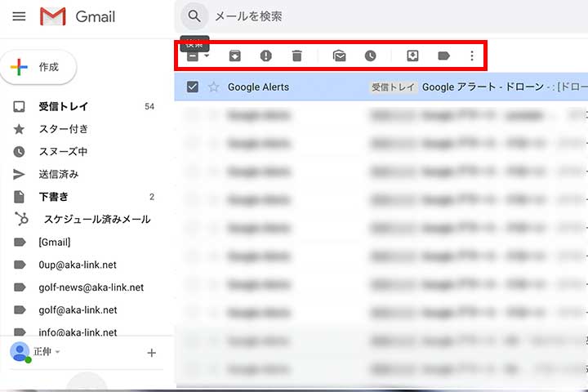The image size is (588, 392).
Task: Open スター付き folder
Action: [64, 129]
